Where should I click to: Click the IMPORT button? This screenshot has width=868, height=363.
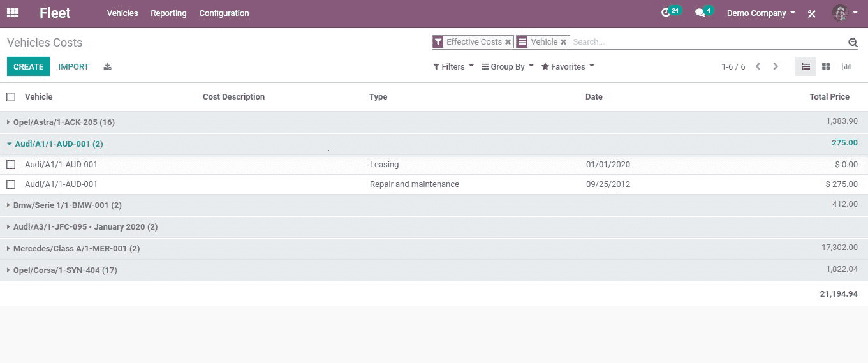(73, 66)
